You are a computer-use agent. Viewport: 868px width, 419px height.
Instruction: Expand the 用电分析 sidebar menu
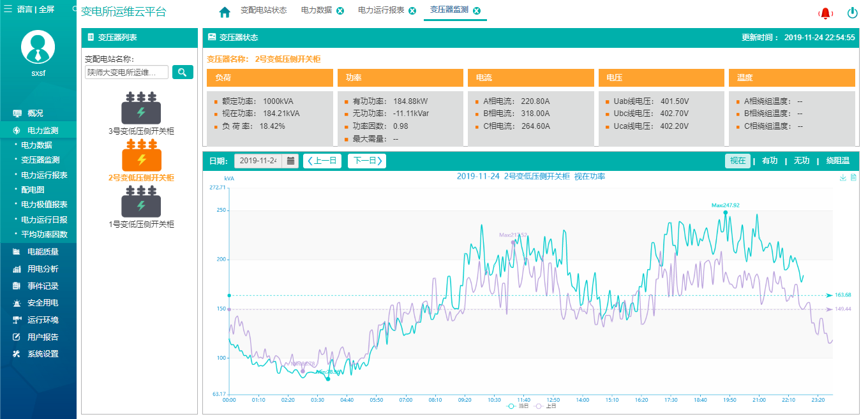(x=43, y=269)
